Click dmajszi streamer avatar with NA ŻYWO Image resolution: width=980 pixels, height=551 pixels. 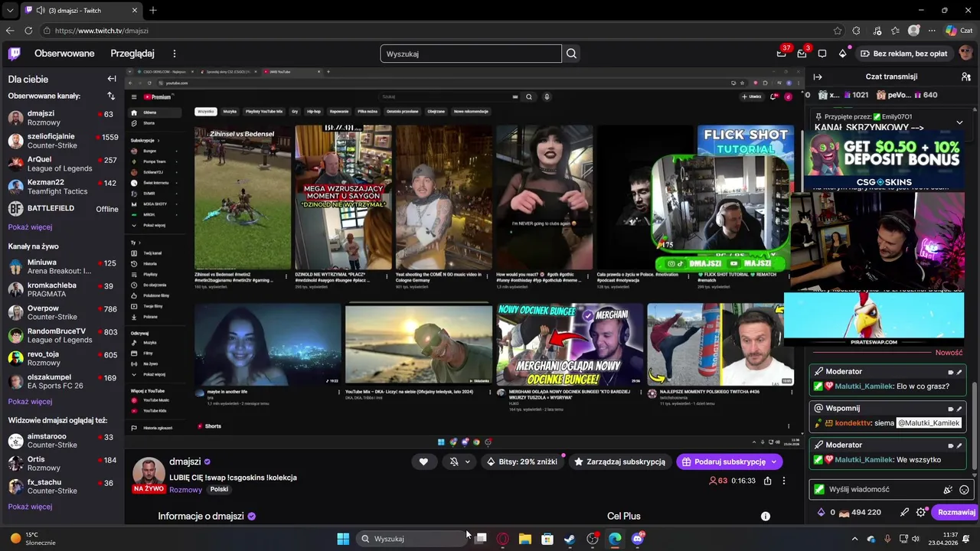pyautogui.click(x=149, y=475)
